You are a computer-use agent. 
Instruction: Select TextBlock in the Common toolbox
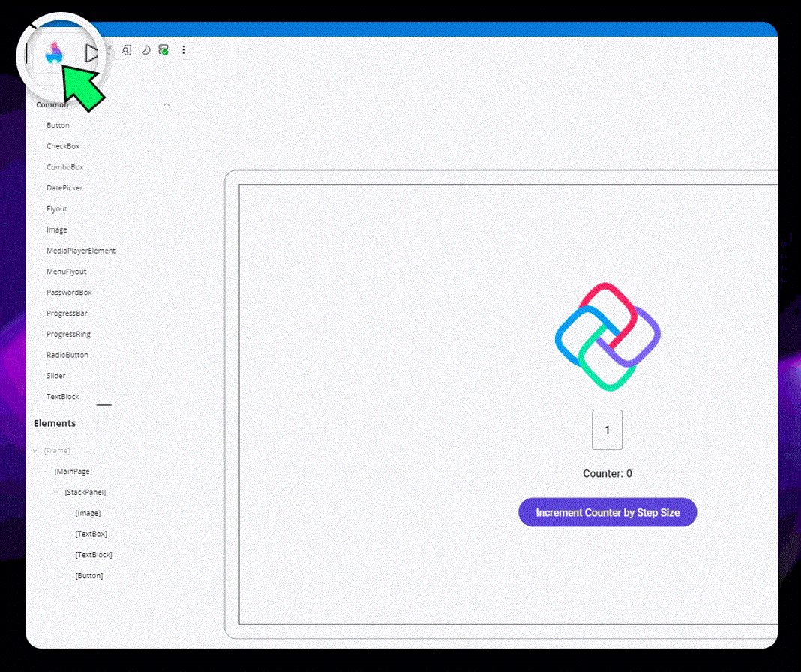[x=62, y=397]
